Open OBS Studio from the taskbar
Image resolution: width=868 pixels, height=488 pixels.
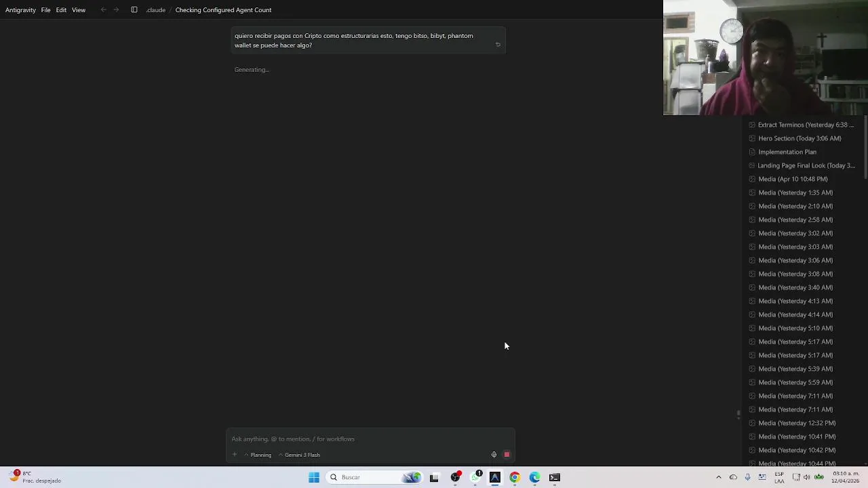pos(456,477)
